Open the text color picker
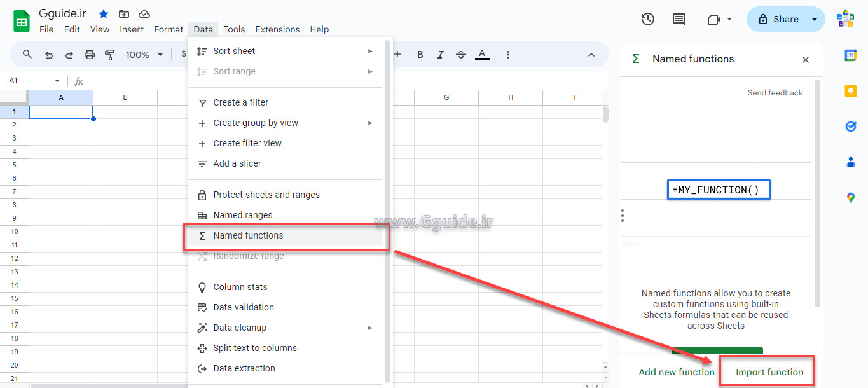The image size is (868, 388). (482, 55)
